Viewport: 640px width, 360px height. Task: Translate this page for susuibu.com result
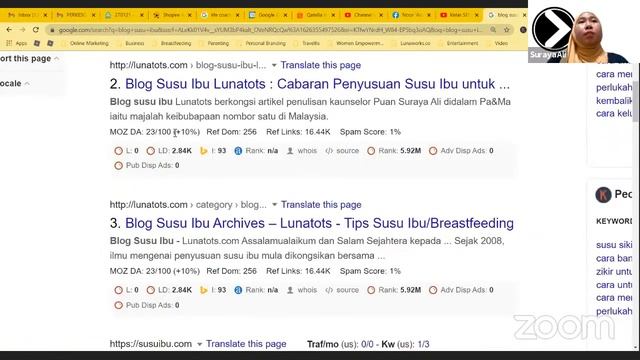coord(246,344)
